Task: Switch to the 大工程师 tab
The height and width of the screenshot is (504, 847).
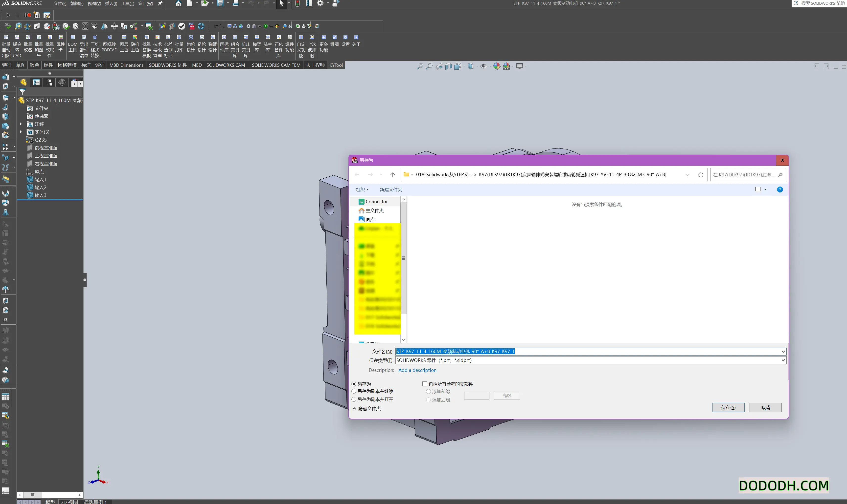Action: pos(315,65)
